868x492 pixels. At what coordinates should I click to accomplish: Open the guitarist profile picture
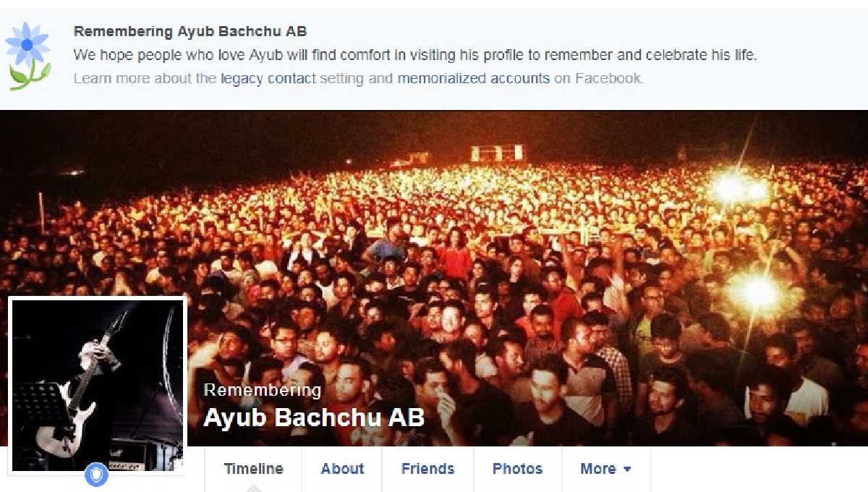tap(98, 386)
